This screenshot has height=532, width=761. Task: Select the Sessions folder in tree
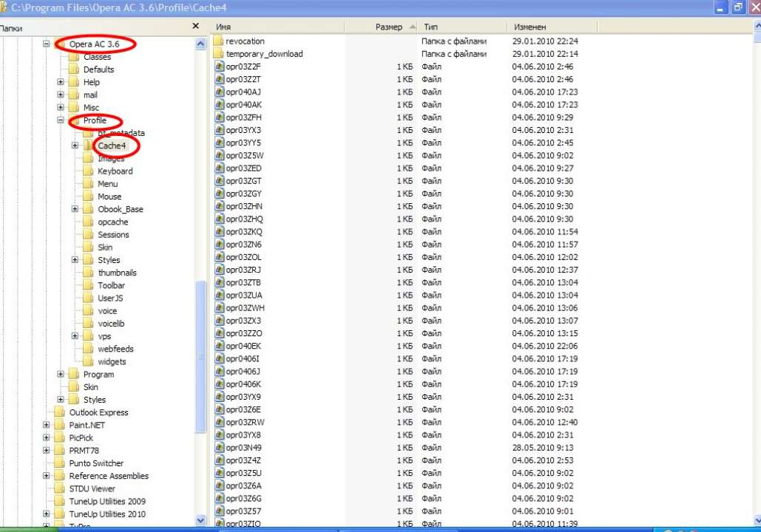point(113,235)
